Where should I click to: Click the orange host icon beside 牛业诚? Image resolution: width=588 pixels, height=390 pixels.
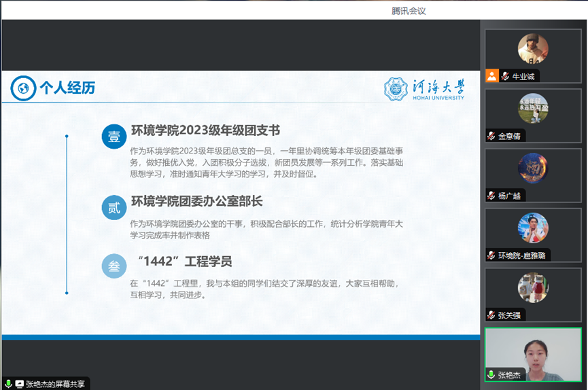click(x=491, y=76)
